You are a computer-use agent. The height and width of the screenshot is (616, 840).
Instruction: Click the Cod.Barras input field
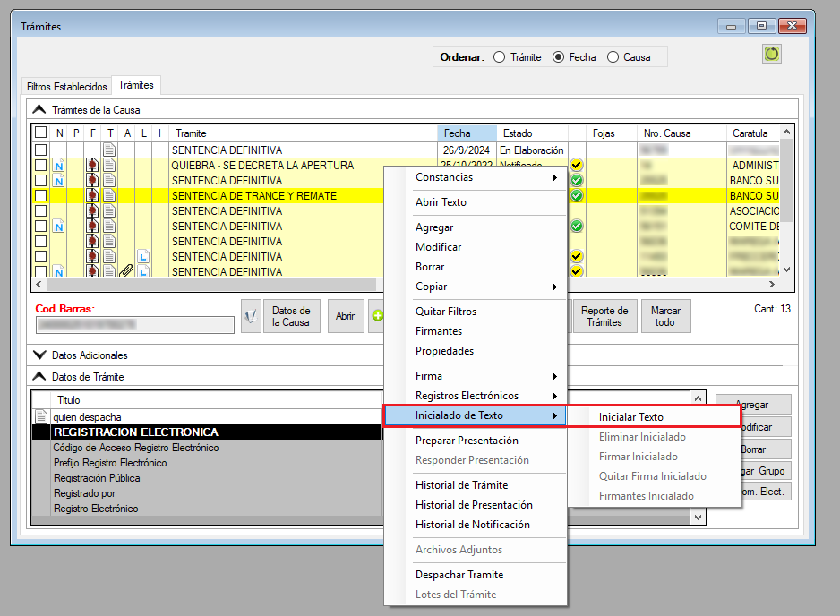click(133, 324)
